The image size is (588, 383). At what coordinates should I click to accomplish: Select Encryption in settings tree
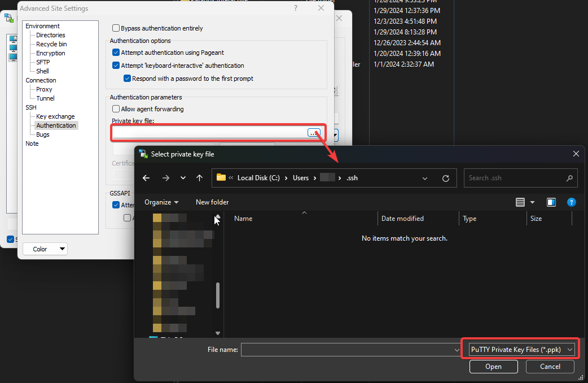[51, 53]
